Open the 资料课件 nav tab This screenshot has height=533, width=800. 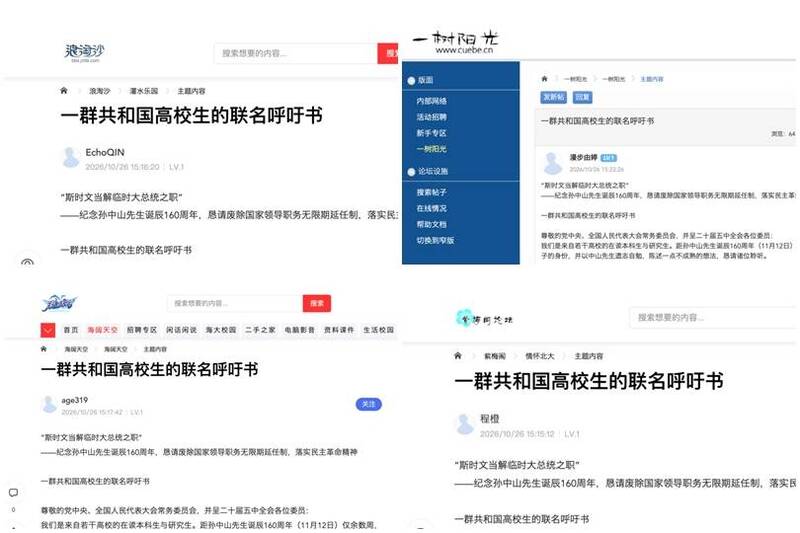[339, 330]
